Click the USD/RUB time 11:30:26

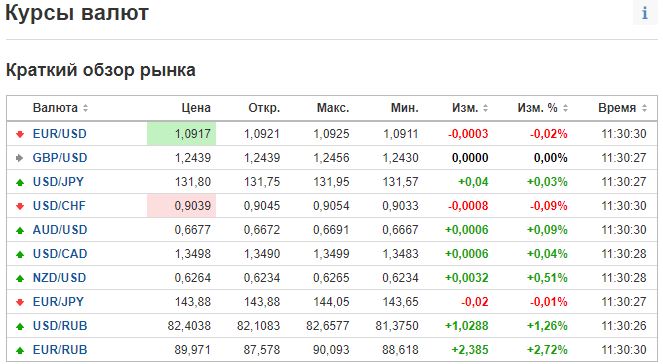point(624,326)
